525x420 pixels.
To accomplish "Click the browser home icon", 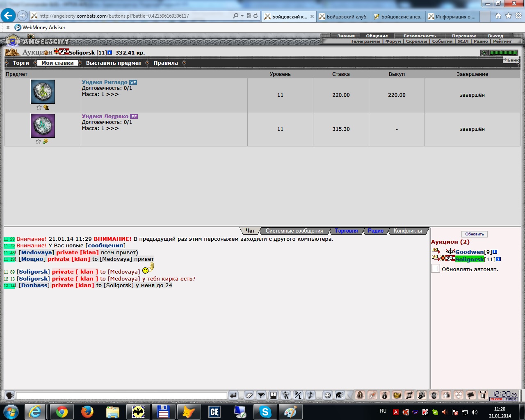I will (x=498, y=16).
